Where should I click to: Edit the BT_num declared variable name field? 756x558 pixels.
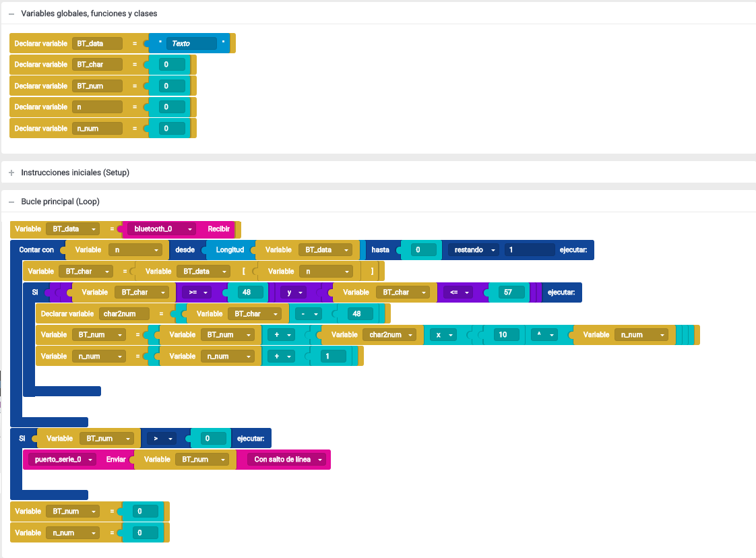[97, 86]
